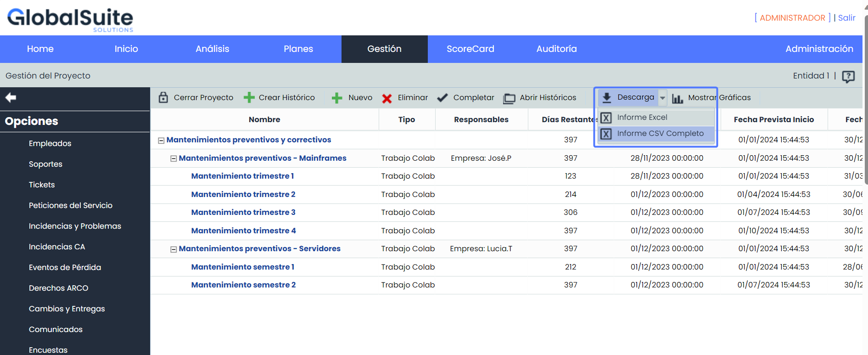The width and height of the screenshot is (868, 355).
Task: Open Incidencias y Problemas in sidebar
Action: tap(75, 226)
